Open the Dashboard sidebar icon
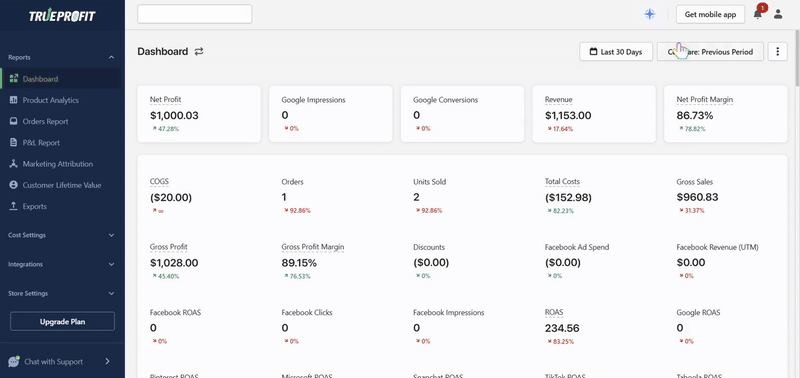Image resolution: width=800 pixels, height=378 pixels. point(14,79)
